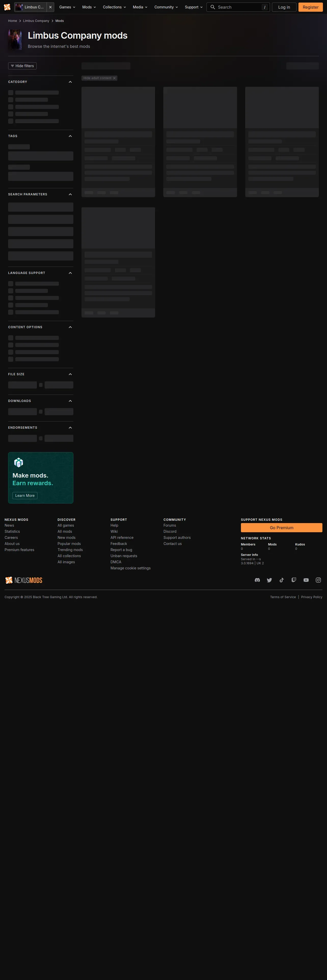The height and width of the screenshot is (980, 327).
Task: Open the DMCA footer link
Action: (x=116, y=562)
